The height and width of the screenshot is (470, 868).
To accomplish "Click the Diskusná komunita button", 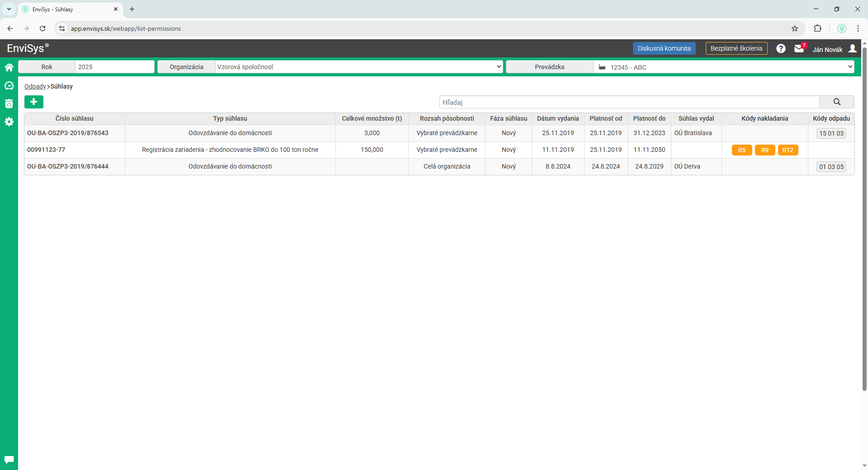I will (664, 49).
